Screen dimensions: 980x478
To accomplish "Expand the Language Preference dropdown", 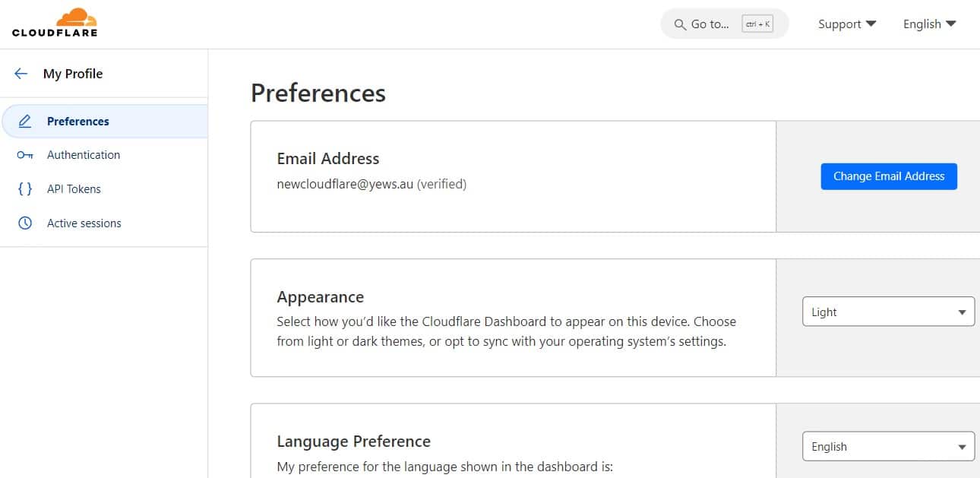I will tap(888, 447).
